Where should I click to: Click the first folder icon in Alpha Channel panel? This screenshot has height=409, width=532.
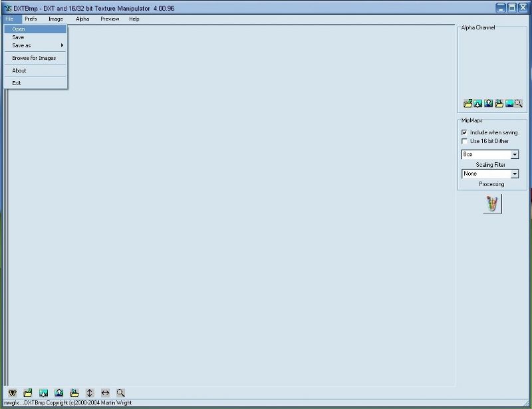pos(468,104)
